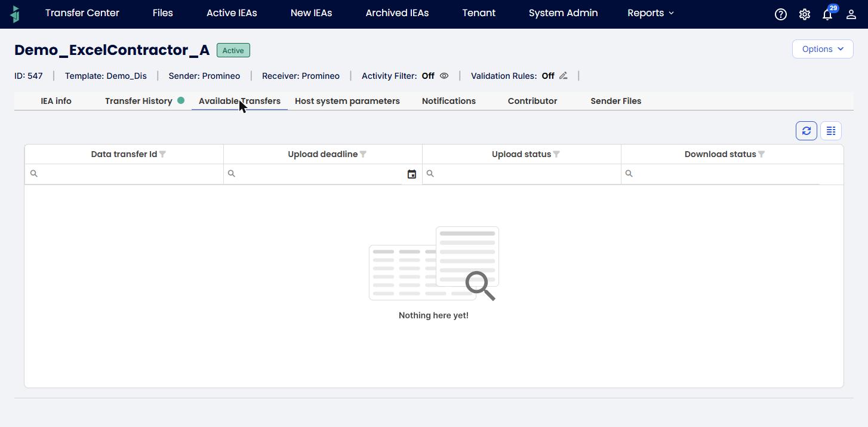Toggle Activity Filter eye icon
868x427 pixels.
(x=444, y=76)
